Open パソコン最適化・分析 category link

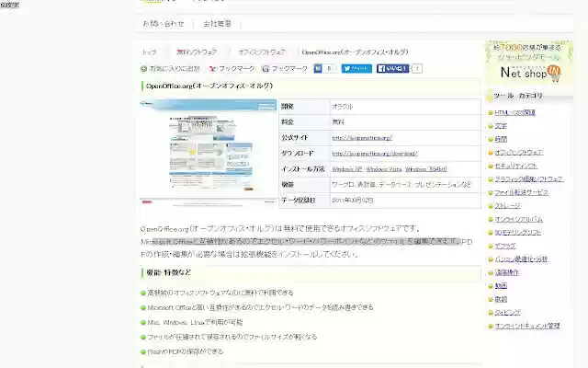click(x=521, y=259)
